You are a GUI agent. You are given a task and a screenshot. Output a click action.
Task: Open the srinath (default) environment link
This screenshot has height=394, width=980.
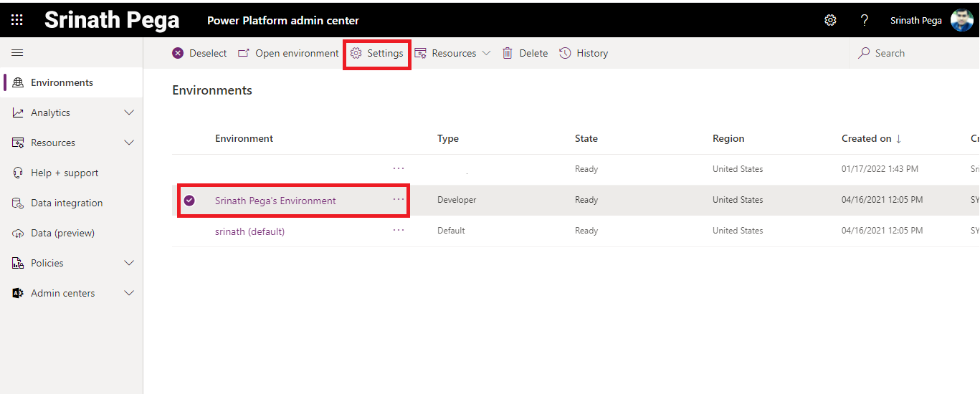[249, 231]
